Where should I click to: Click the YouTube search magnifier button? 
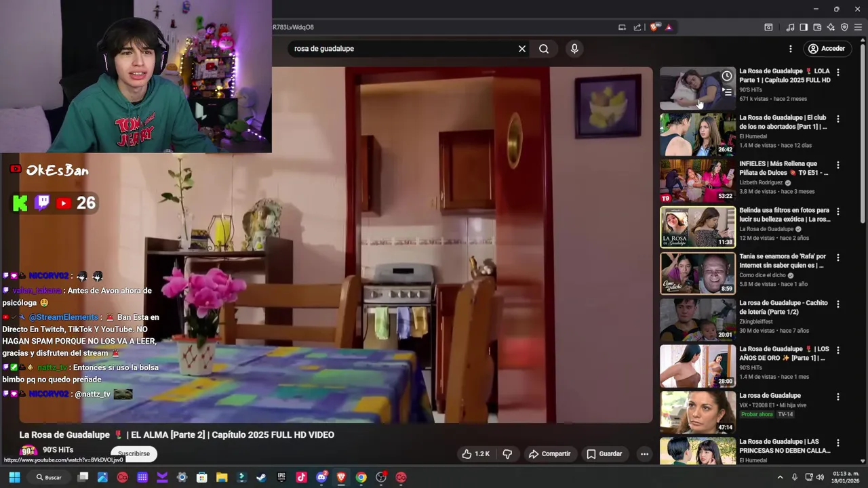[544, 49]
